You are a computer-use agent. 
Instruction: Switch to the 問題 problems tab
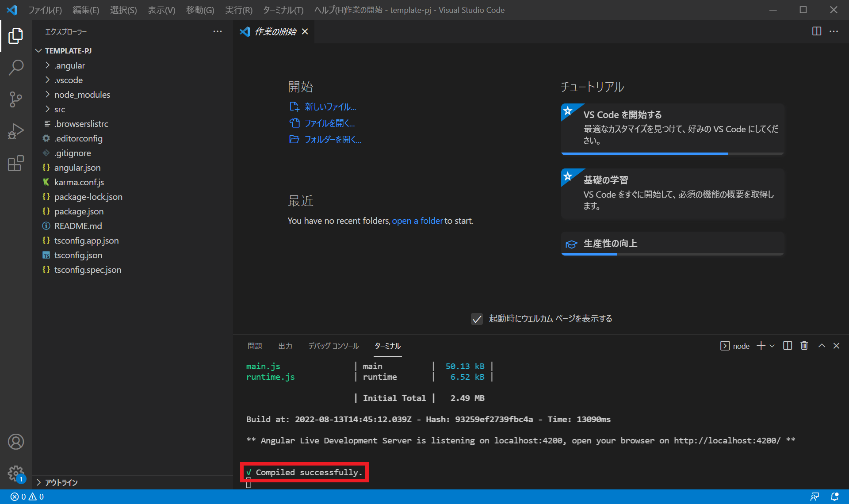click(255, 346)
